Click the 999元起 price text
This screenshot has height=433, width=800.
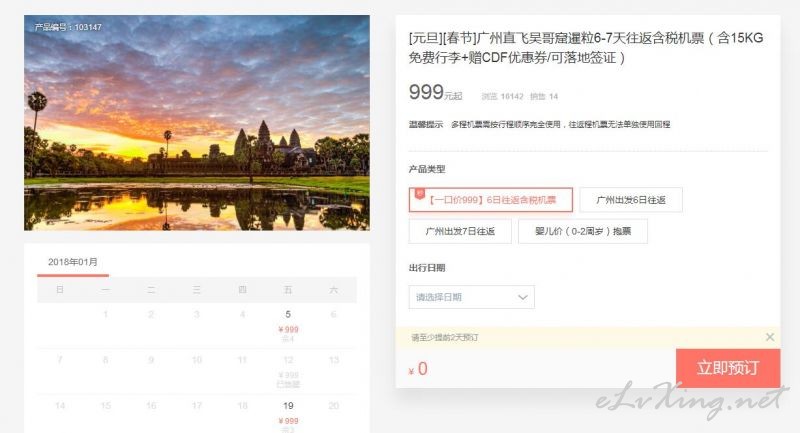pyautogui.click(x=435, y=93)
